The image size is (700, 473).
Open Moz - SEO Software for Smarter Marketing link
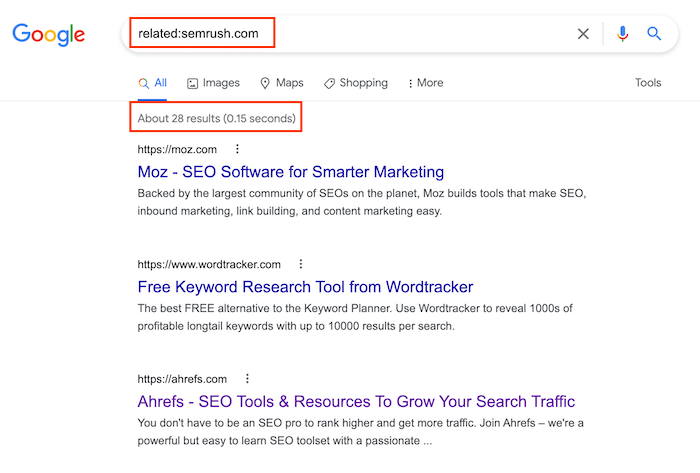tap(291, 172)
